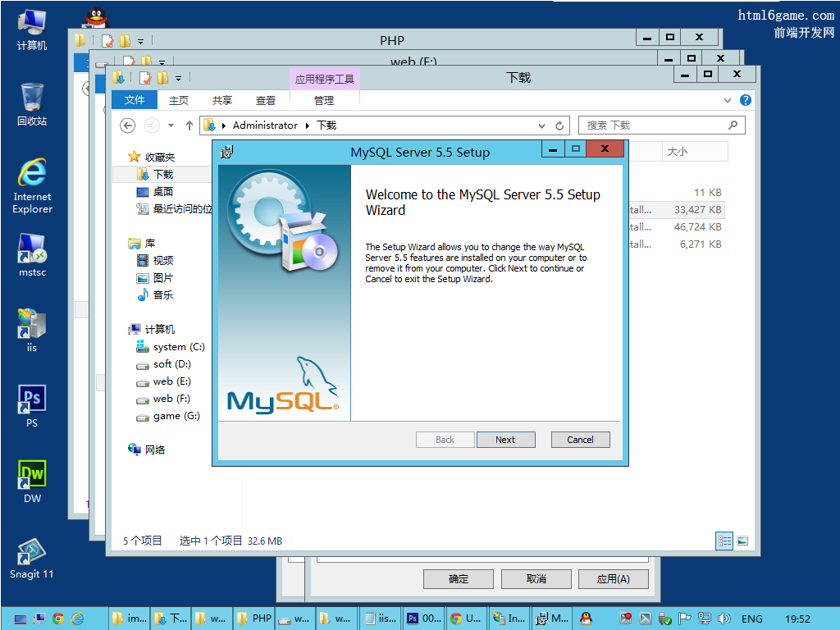Click 计算机 node in navigation pane
This screenshot has height=630, width=840.
pos(160,329)
